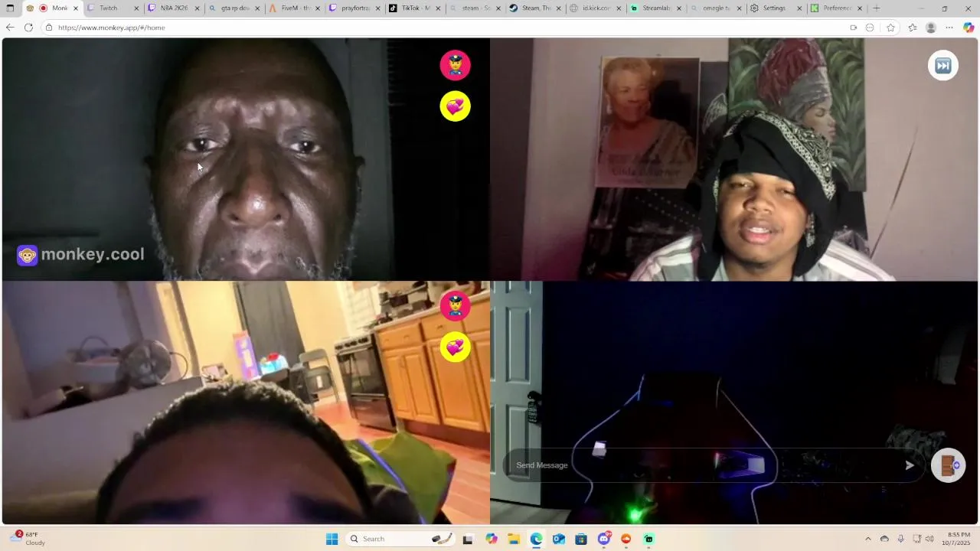This screenshot has height=551, width=980.
Task: Refresh the monkey.app page
Action: coord(28,28)
